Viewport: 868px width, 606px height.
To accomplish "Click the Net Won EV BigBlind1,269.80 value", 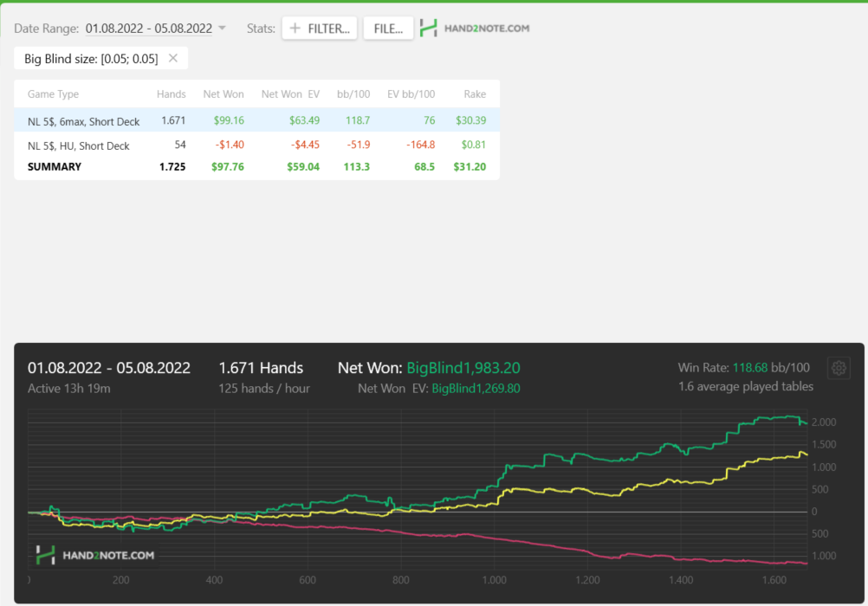I will (476, 389).
